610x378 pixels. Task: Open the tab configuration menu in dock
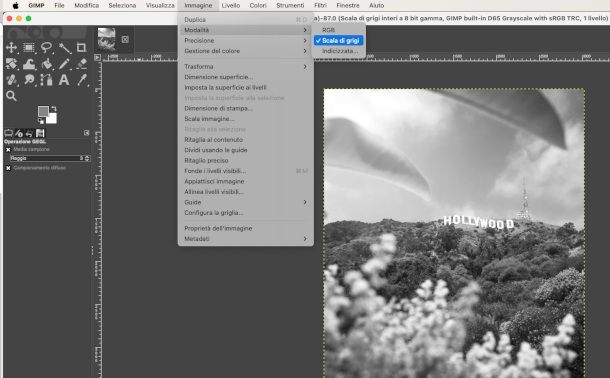click(x=86, y=133)
